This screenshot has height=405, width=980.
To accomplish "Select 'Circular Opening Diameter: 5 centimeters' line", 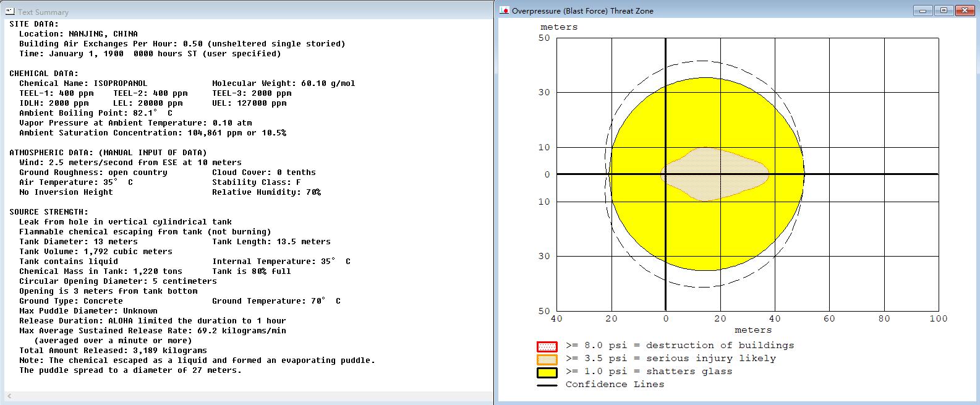I will (118, 281).
